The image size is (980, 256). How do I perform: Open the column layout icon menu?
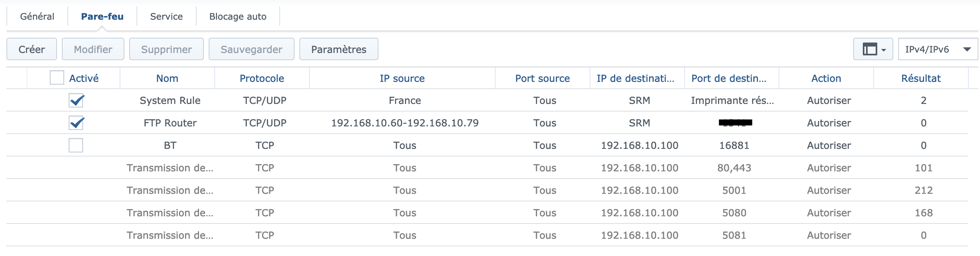point(873,49)
